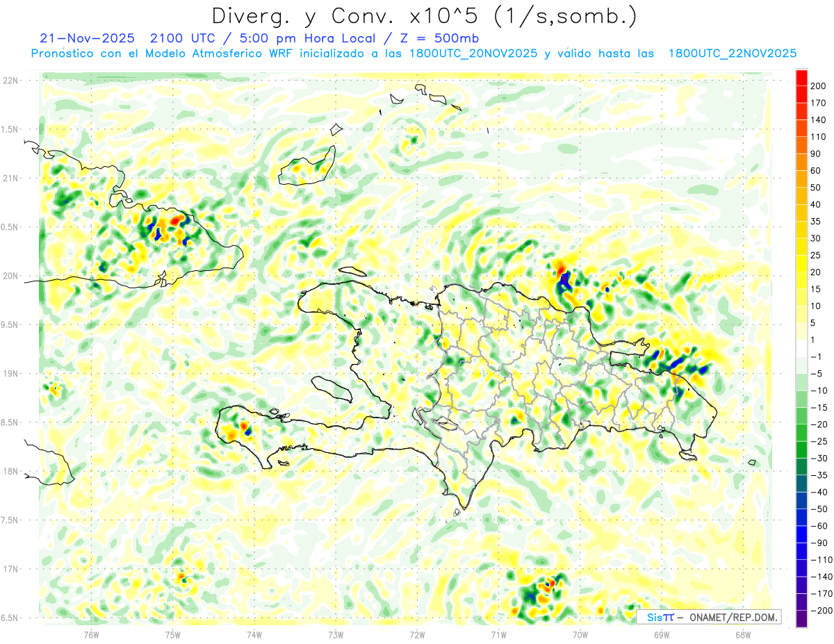Image resolution: width=834 pixels, height=644 pixels.
Task: Click the '21N' latitude label
Action: (x=10, y=178)
